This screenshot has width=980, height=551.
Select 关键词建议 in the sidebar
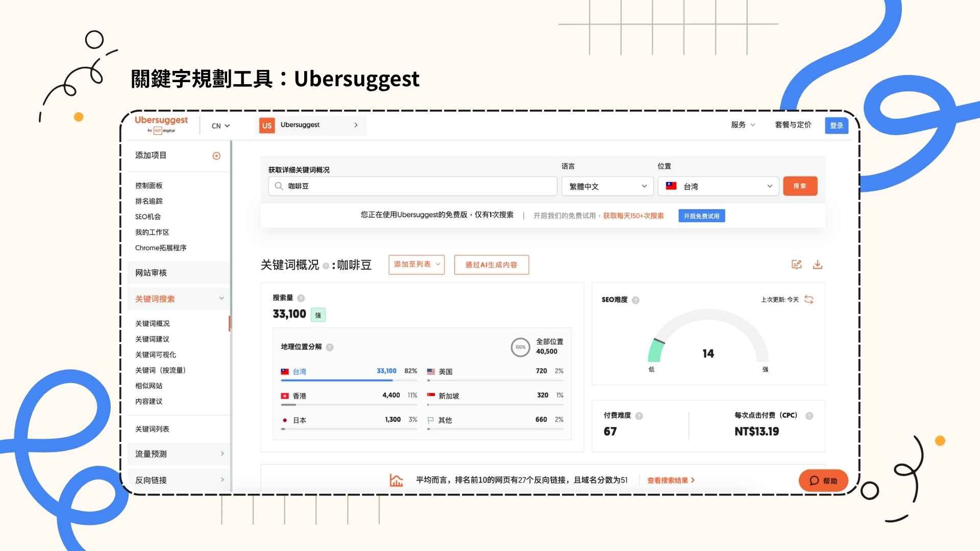point(152,339)
